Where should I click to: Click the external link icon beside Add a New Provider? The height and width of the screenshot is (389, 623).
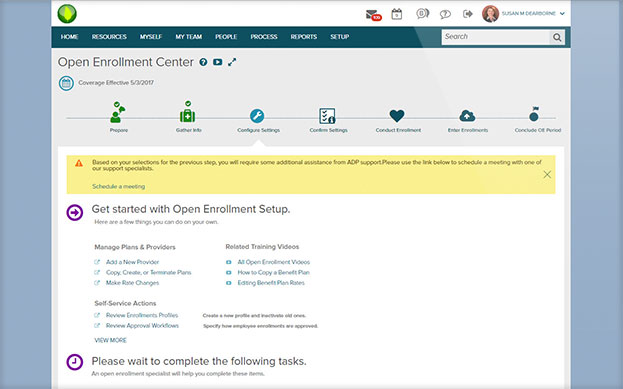pos(97,262)
